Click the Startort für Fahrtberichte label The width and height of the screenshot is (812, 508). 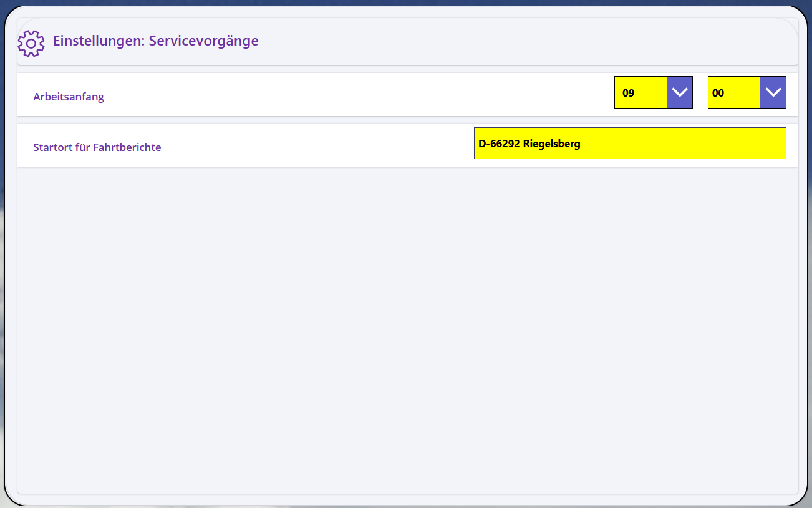pos(97,147)
